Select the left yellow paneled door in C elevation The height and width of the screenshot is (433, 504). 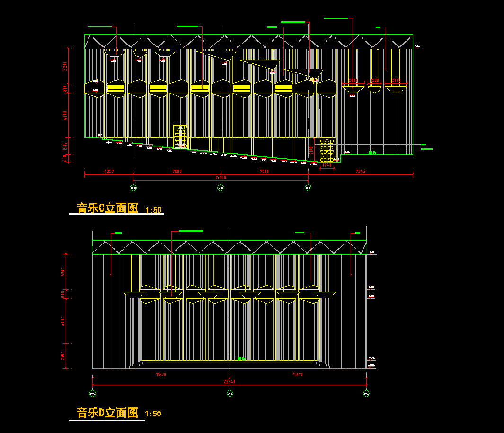[x=180, y=136]
